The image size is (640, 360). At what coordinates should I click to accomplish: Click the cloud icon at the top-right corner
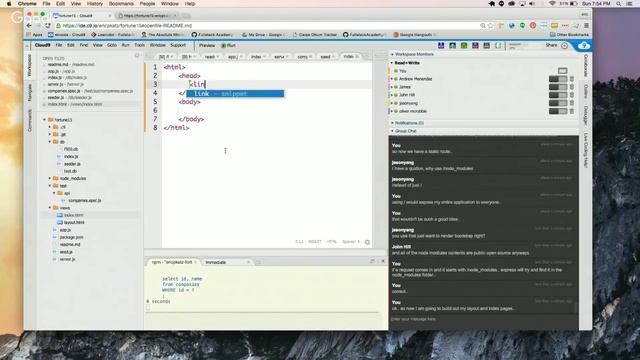tap(584, 45)
